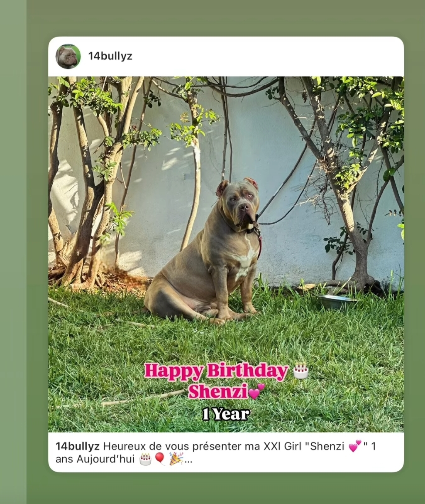
Task: Open the shared post dog photo
Action: 226,254
